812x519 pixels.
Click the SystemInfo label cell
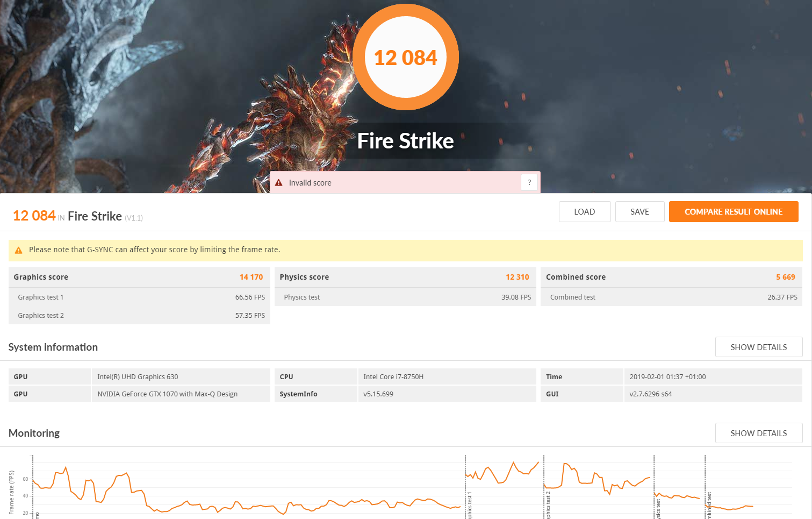click(316, 394)
